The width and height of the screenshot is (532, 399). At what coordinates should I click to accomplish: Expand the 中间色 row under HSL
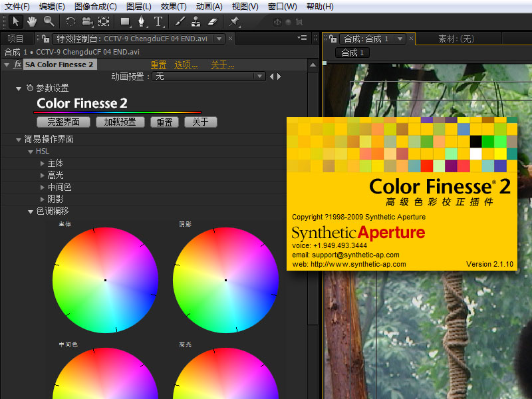click(43, 188)
